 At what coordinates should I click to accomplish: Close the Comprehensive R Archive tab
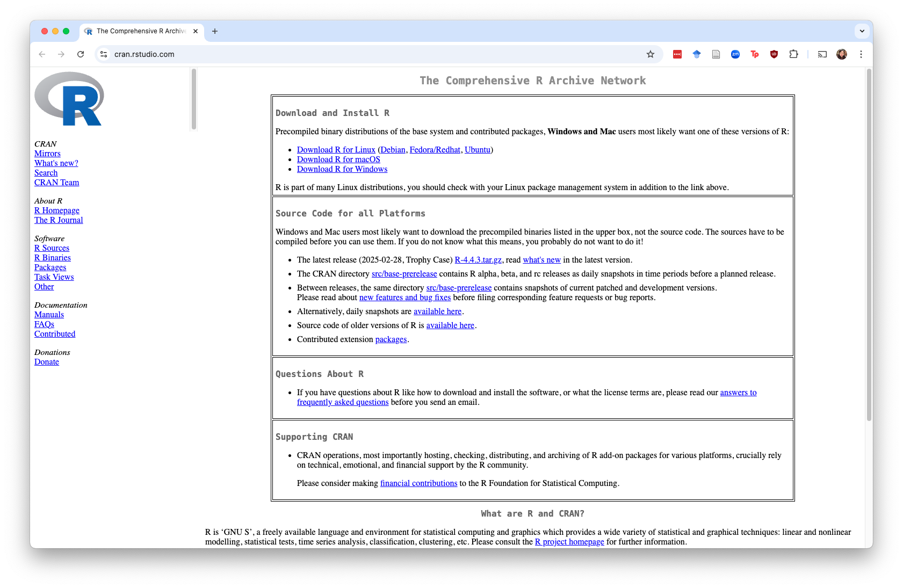pyautogui.click(x=196, y=31)
